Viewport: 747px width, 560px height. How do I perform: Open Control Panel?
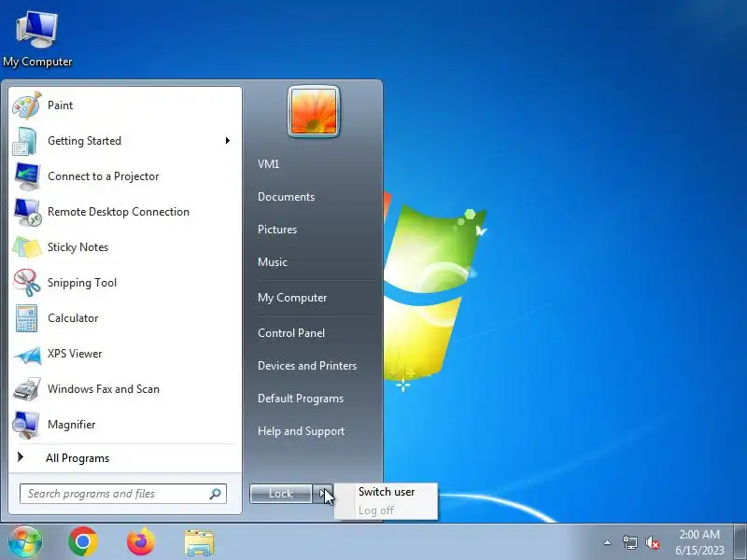[291, 333]
